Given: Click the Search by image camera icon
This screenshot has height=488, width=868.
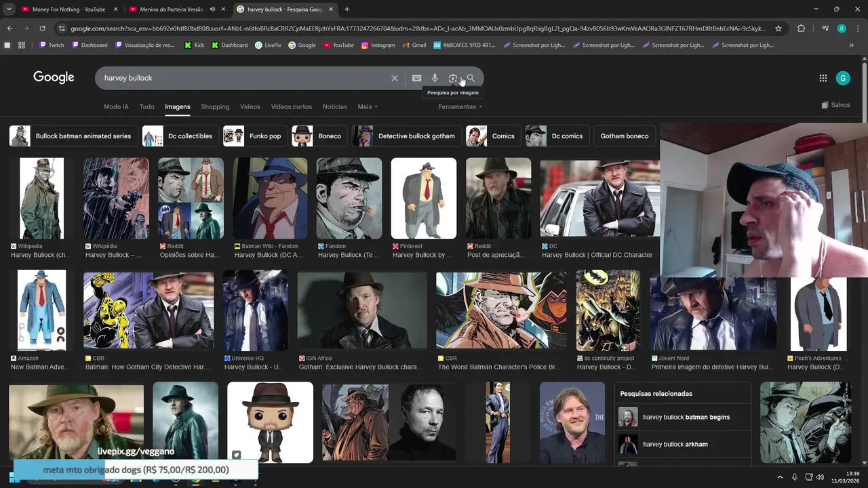Looking at the screenshot, I should [453, 78].
